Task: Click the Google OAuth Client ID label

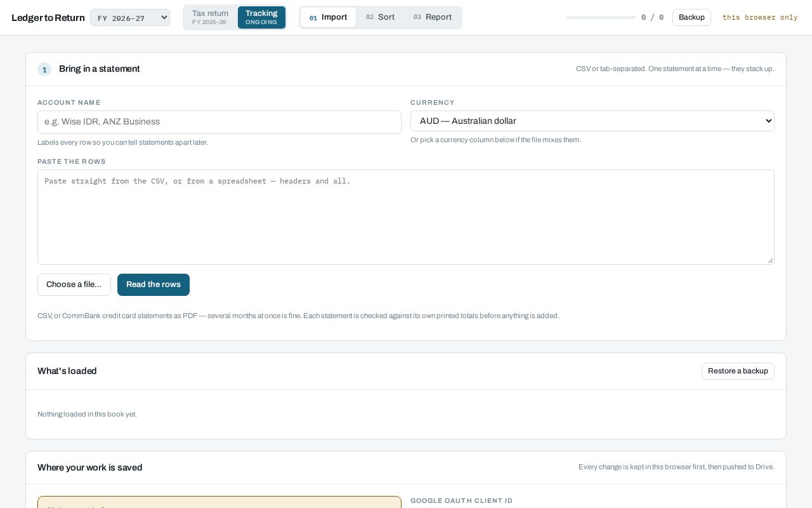Action: pos(462,501)
